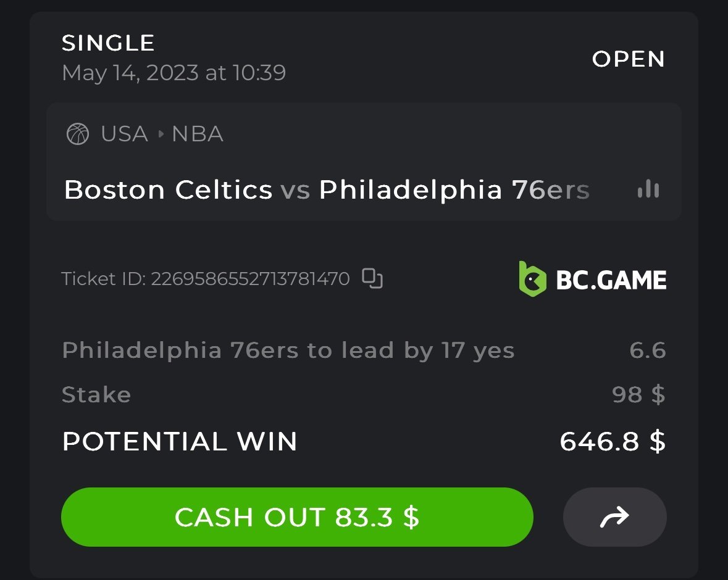This screenshot has height=580, width=728.
Task: Click the 6.6 odds value
Action: coord(647,350)
